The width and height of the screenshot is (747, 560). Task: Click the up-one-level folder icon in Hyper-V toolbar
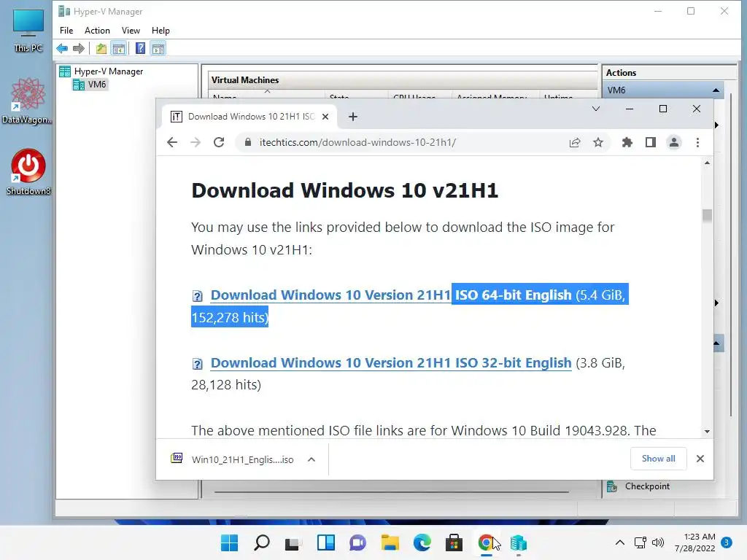pos(101,49)
